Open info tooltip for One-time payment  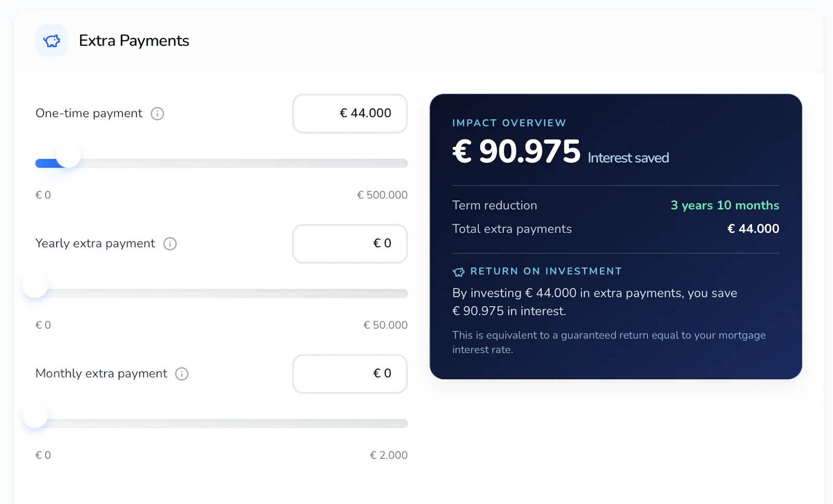click(157, 113)
